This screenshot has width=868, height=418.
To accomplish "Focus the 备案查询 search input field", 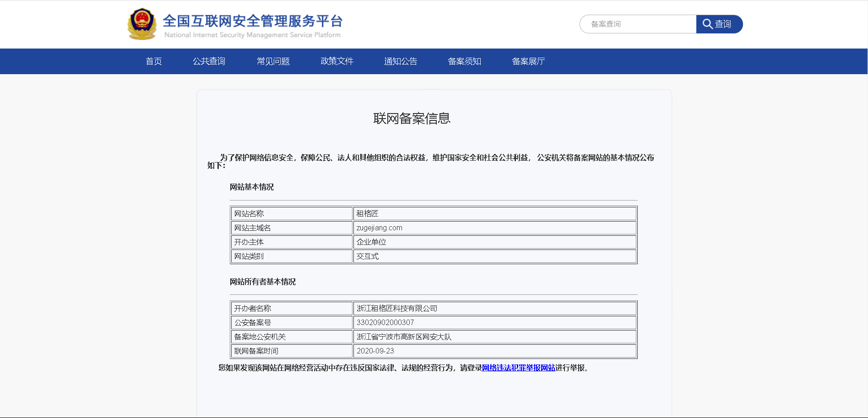I will coord(638,24).
